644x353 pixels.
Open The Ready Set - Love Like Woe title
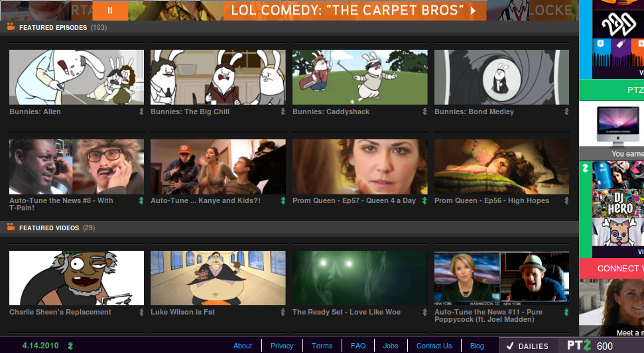(x=346, y=313)
